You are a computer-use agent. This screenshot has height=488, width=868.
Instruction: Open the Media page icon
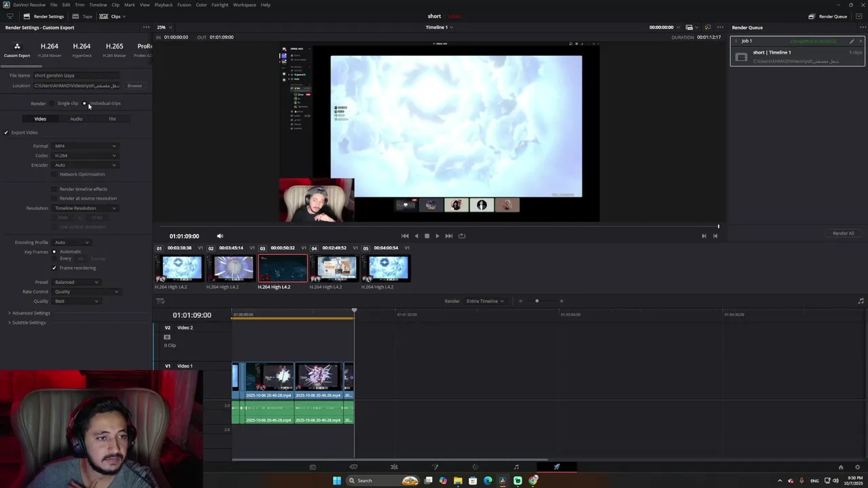pyautogui.click(x=313, y=467)
